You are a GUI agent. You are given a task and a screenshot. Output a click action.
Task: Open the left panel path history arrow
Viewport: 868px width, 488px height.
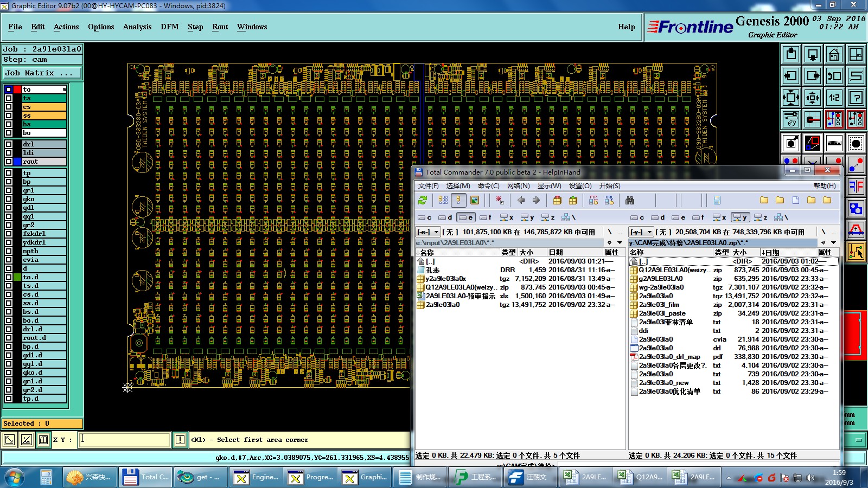620,243
